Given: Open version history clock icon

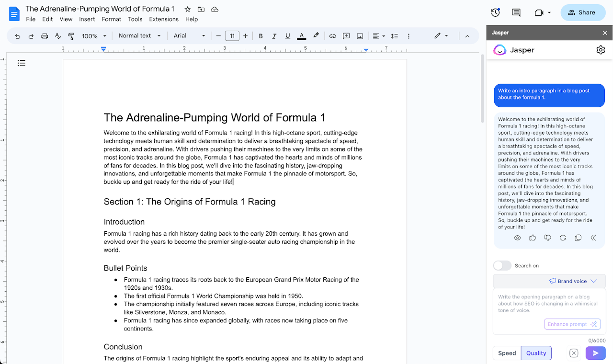Looking at the screenshot, I should [x=496, y=12].
